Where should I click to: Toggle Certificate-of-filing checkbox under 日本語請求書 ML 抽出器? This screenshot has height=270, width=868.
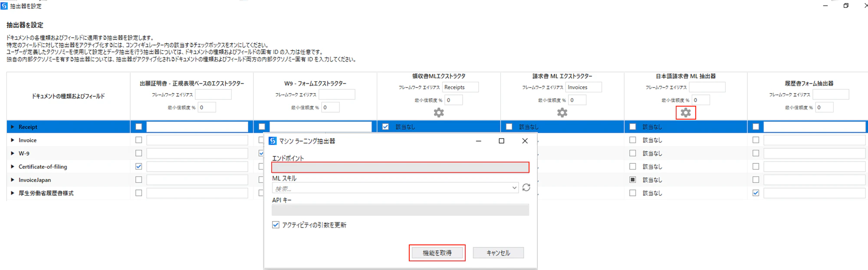[632, 166]
